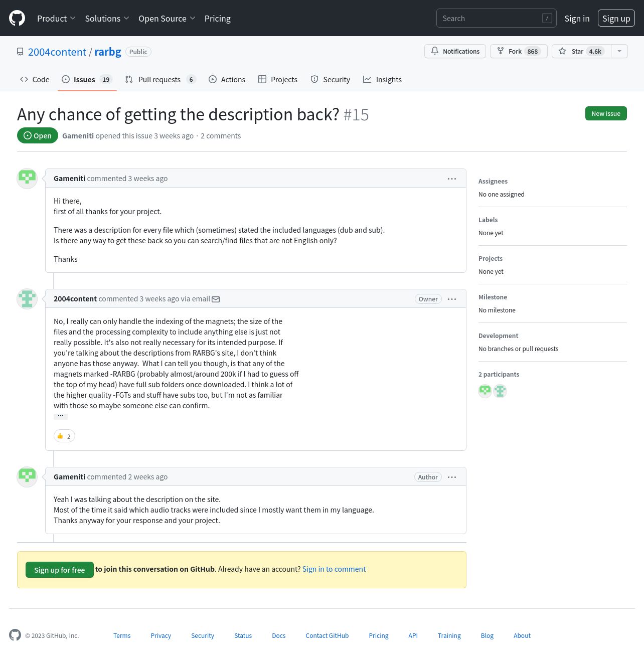644x666 pixels.
Task: Click the Sign in to comment link
Action: 334,569
